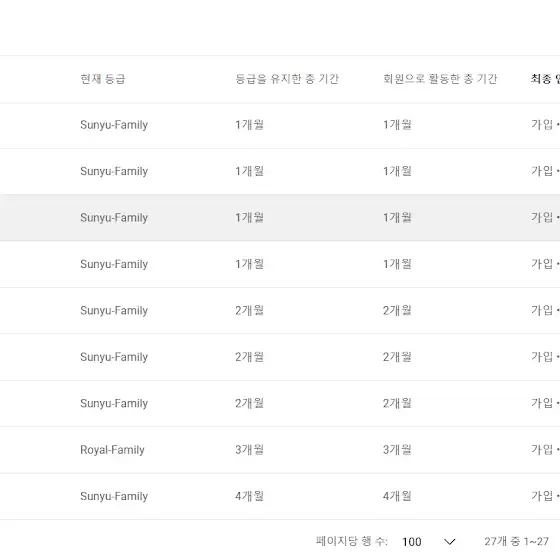Sort by the 현재 등급 column header
This screenshot has width=560, height=560.
tap(102, 79)
